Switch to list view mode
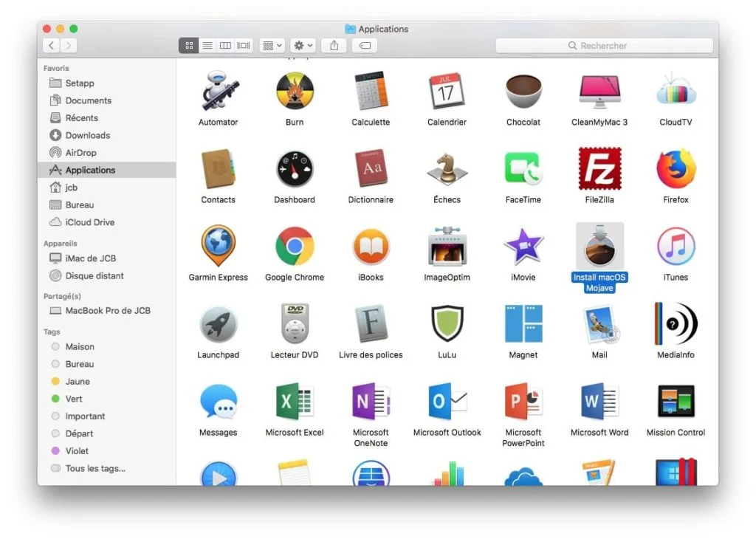The image size is (756, 539). tap(207, 46)
